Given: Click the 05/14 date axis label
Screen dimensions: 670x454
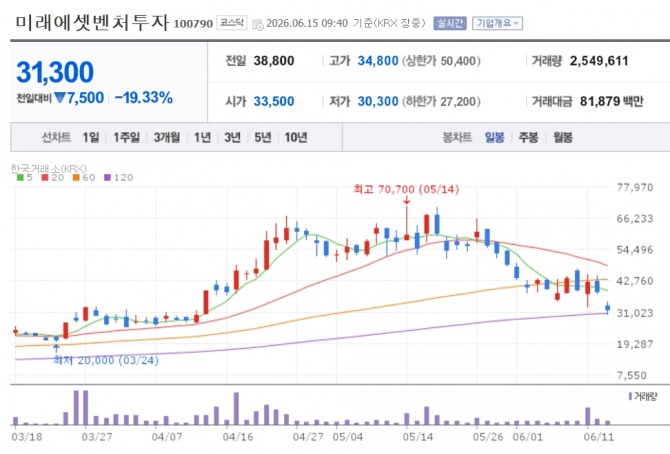Looking at the screenshot, I should [417, 437].
